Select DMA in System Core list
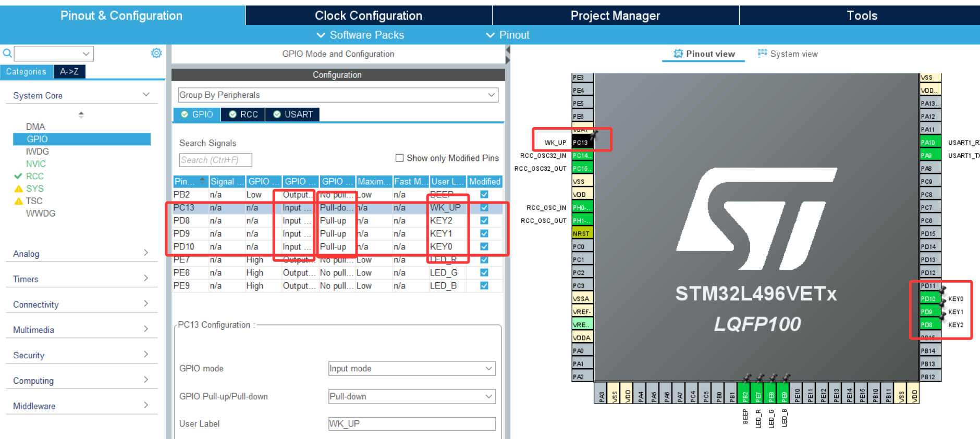This screenshot has width=980, height=439. [35, 127]
